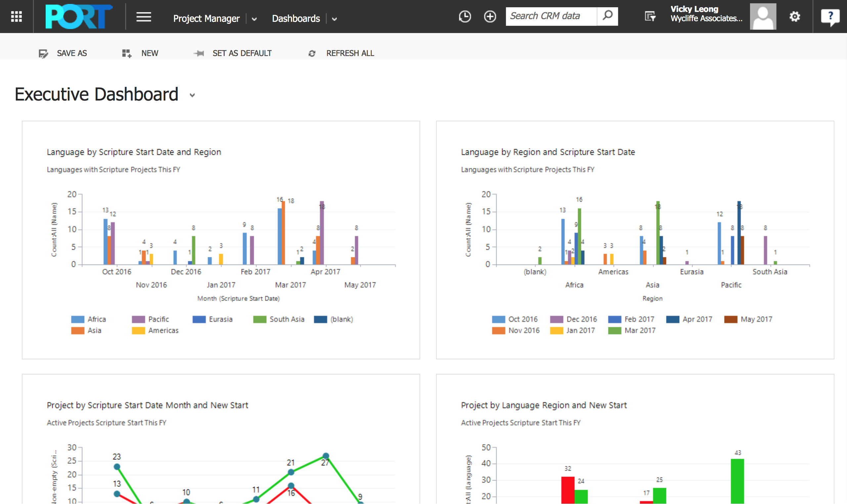The height and width of the screenshot is (504, 847).
Task: Click the Eurasia legend color swatch
Action: click(x=199, y=319)
